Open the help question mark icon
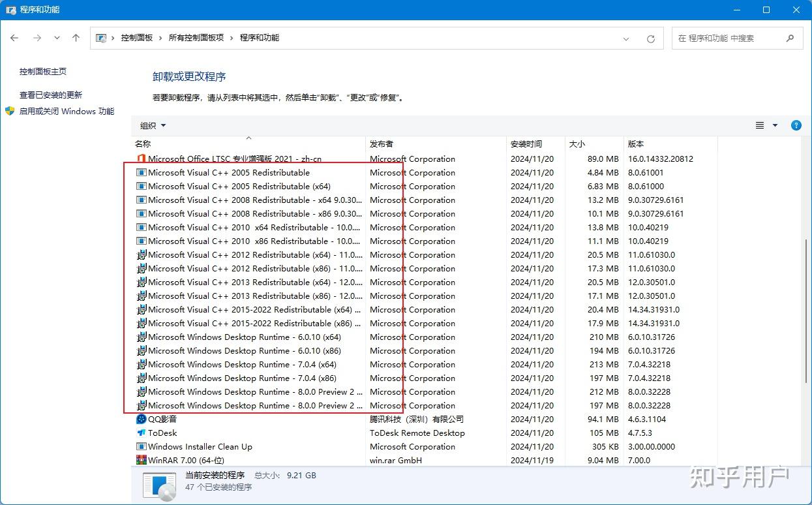This screenshot has height=505, width=812. click(796, 125)
